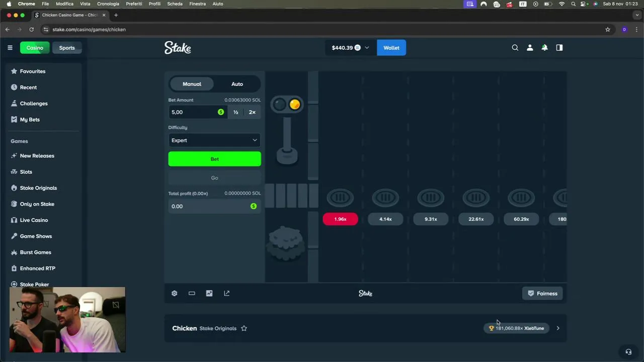This screenshot has width=644, height=362.
Task: Enable theatre mode icon
Action: [192, 293]
